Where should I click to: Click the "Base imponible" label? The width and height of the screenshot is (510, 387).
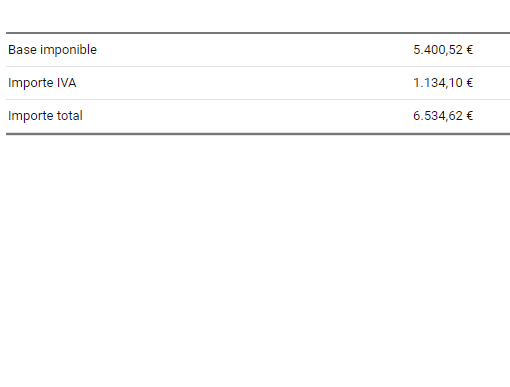pos(52,50)
